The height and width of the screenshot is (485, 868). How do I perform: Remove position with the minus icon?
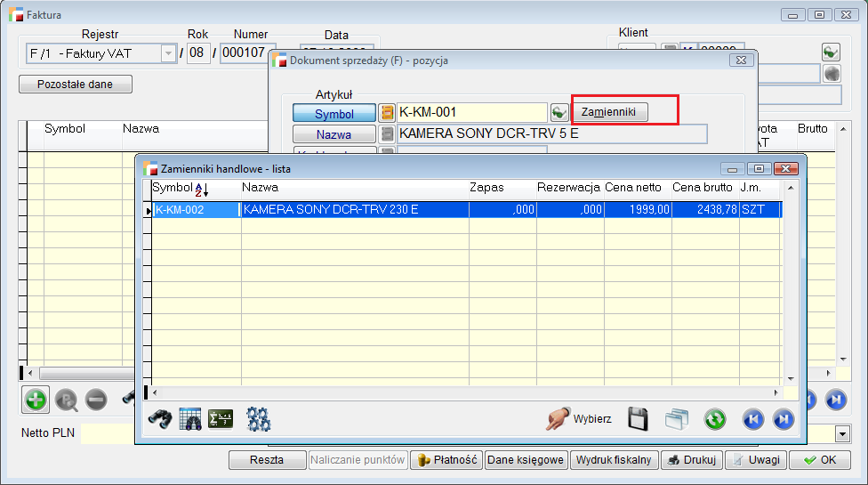click(96, 400)
